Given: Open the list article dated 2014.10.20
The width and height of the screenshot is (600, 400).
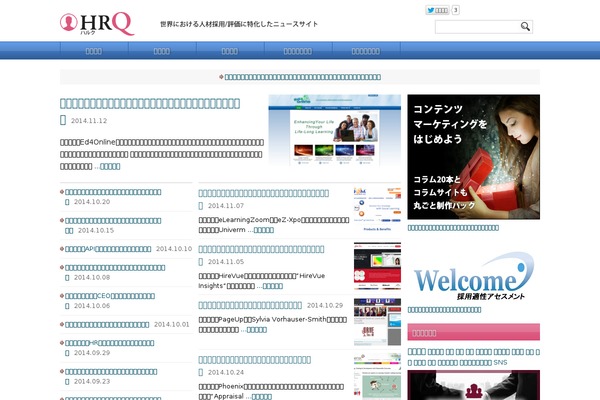Looking at the screenshot, I should [x=113, y=192].
